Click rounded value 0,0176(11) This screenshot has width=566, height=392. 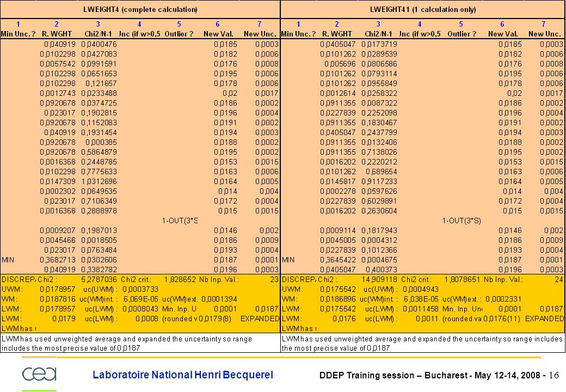(502, 318)
